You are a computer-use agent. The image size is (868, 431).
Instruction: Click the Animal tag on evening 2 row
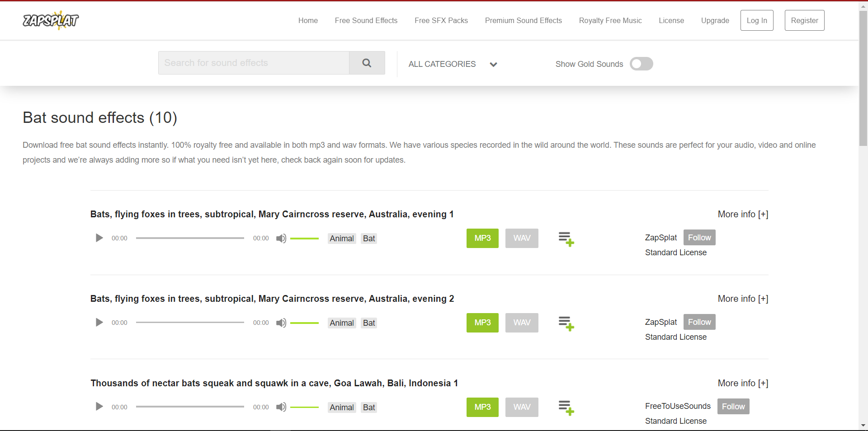tap(342, 323)
